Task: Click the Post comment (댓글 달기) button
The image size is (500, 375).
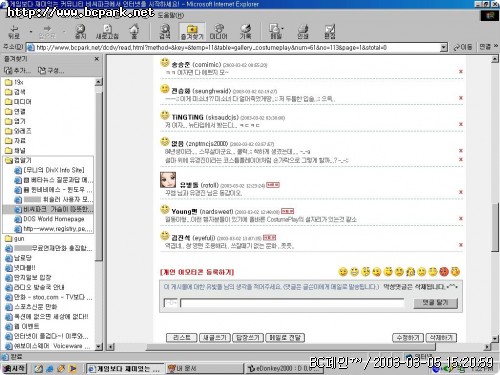Action: pos(435,303)
